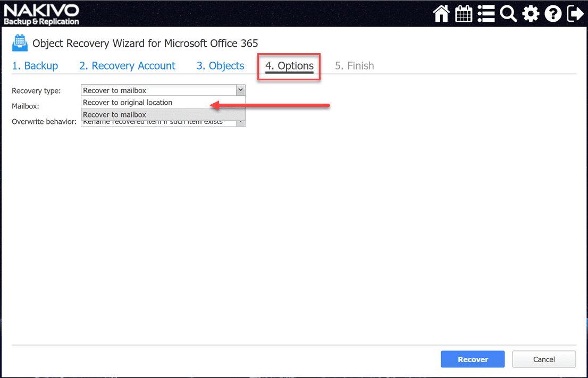Click the Recover button

(473, 359)
